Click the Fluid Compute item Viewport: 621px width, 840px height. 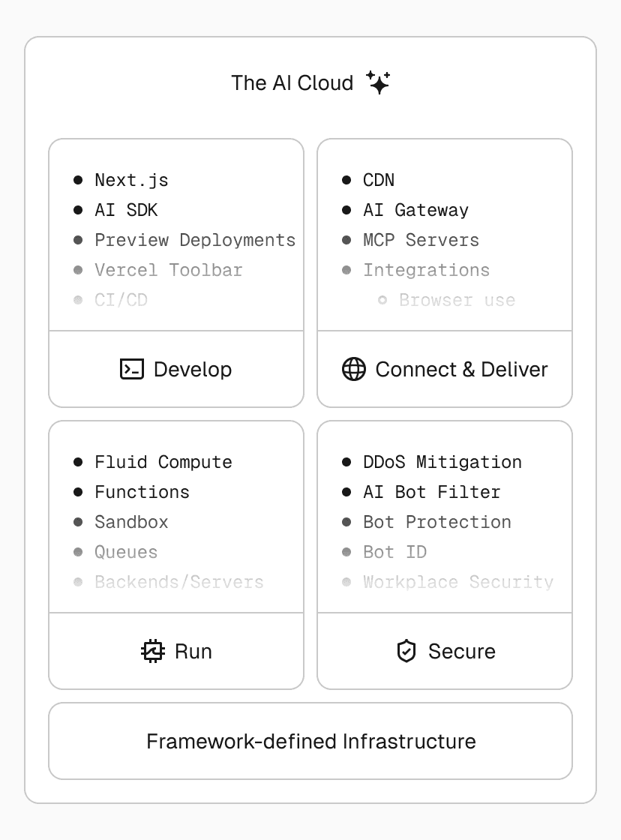click(163, 462)
